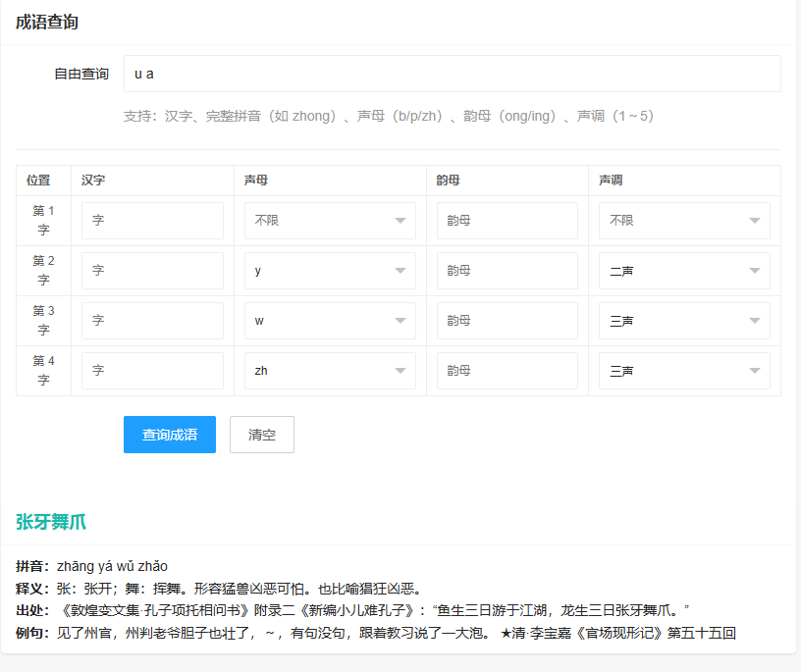The width and height of the screenshot is (801, 672).
Task: Open the 声调 dropdown showing 二声 for 第2字
Action: (683, 270)
